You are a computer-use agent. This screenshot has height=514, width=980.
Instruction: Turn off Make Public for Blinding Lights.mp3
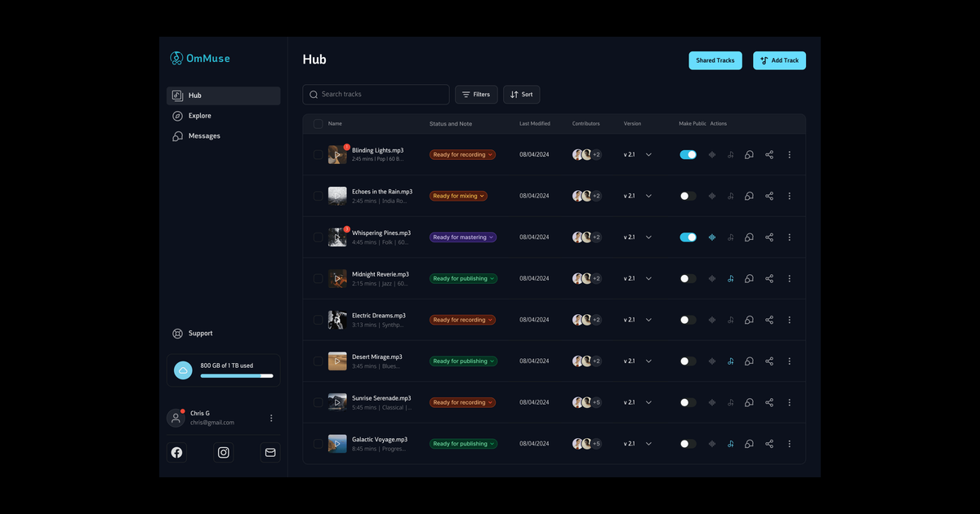click(x=688, y=154)
